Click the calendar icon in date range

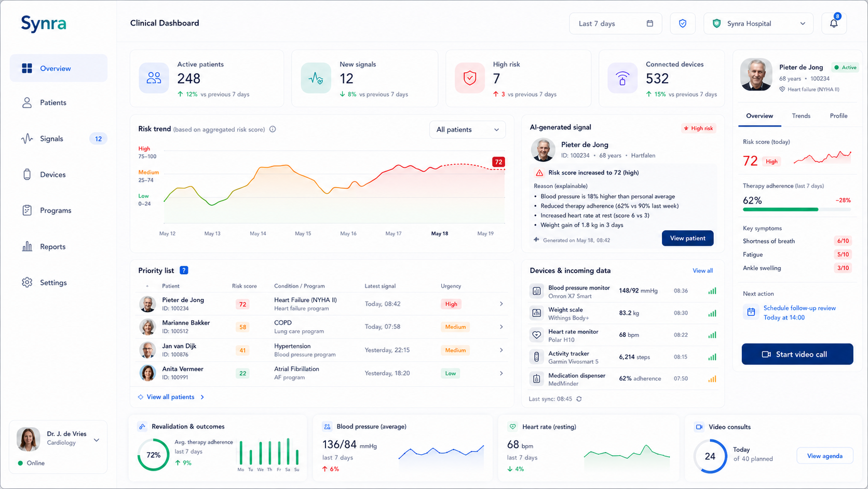(x=649, y=23)
